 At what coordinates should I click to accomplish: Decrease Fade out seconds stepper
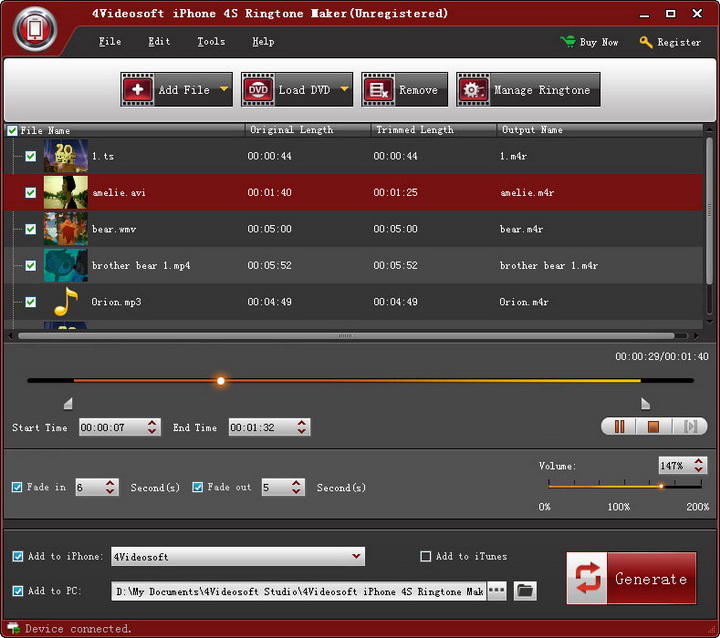(296, 491)
